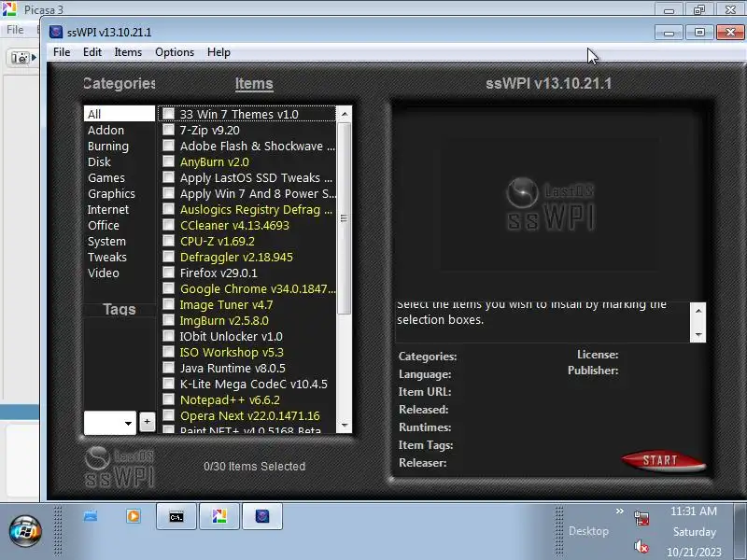747x560 pixels.
Task: Select the Burning category
Action: pyautogui.click(x=120, y=146)
